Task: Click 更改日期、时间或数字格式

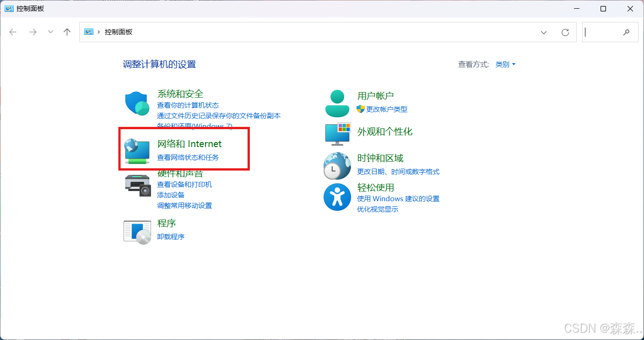Action: (x=398, y=172)
